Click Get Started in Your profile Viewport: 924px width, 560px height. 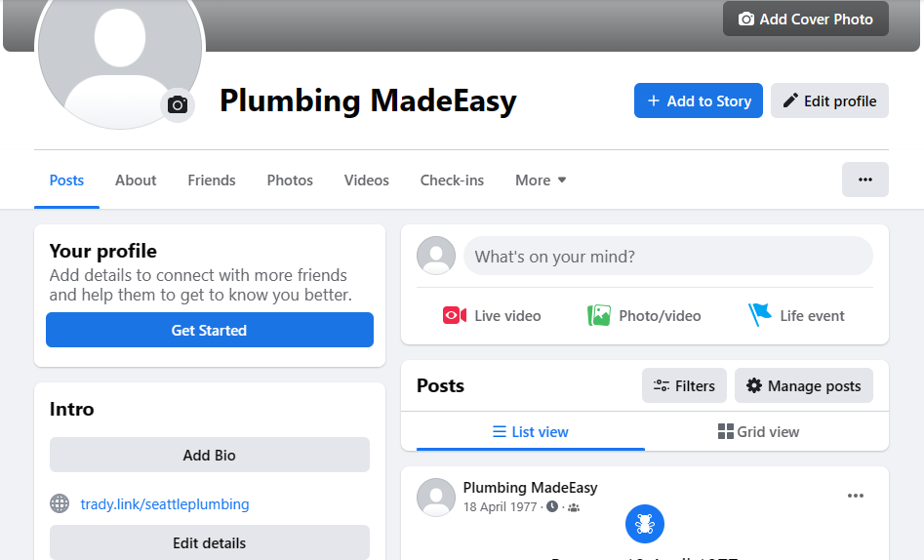pyautogui.click(x=209, y=330)
